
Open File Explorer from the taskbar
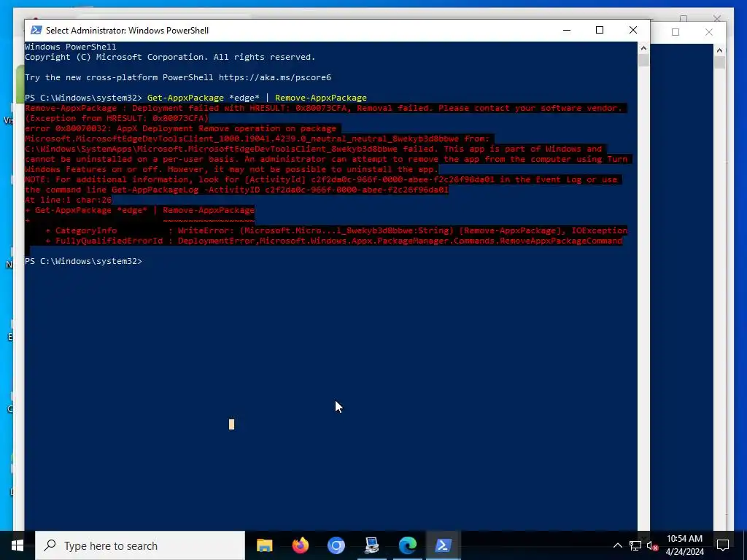pyautogui.click(x=264, y=545)
